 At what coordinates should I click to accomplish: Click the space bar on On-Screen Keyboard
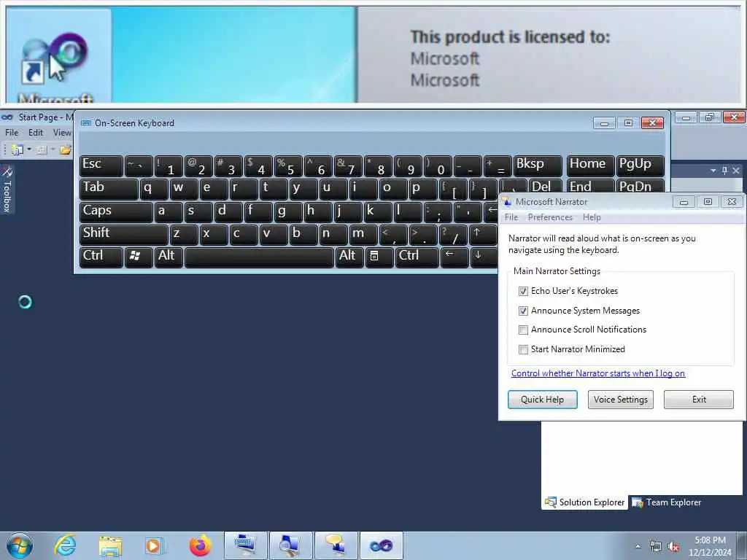click(259, 257)
